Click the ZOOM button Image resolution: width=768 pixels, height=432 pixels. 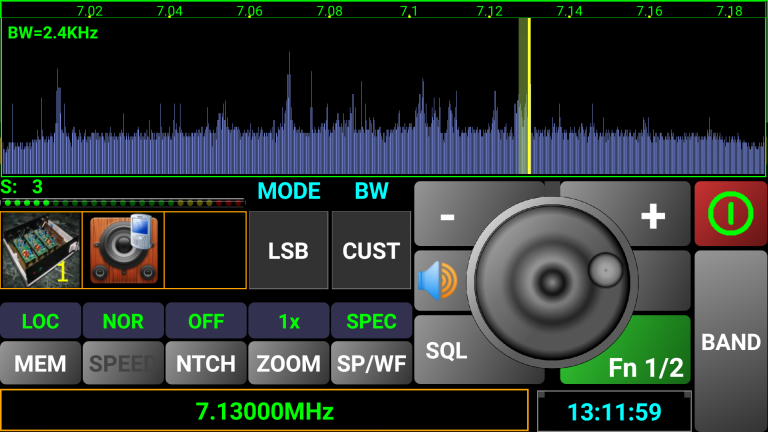coord(288,363)
